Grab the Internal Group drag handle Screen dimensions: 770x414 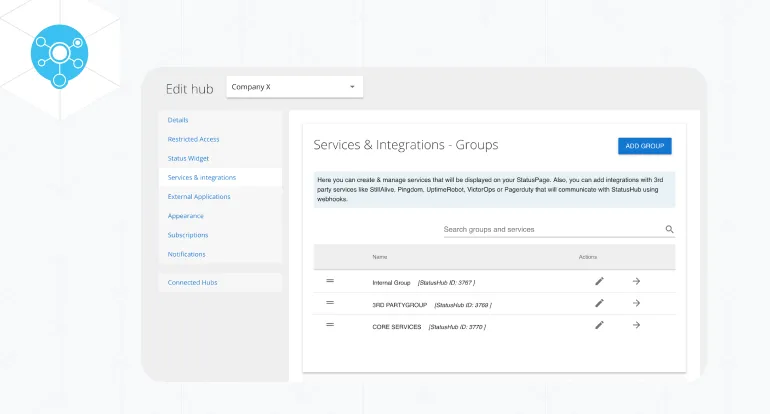coord(330,281)
